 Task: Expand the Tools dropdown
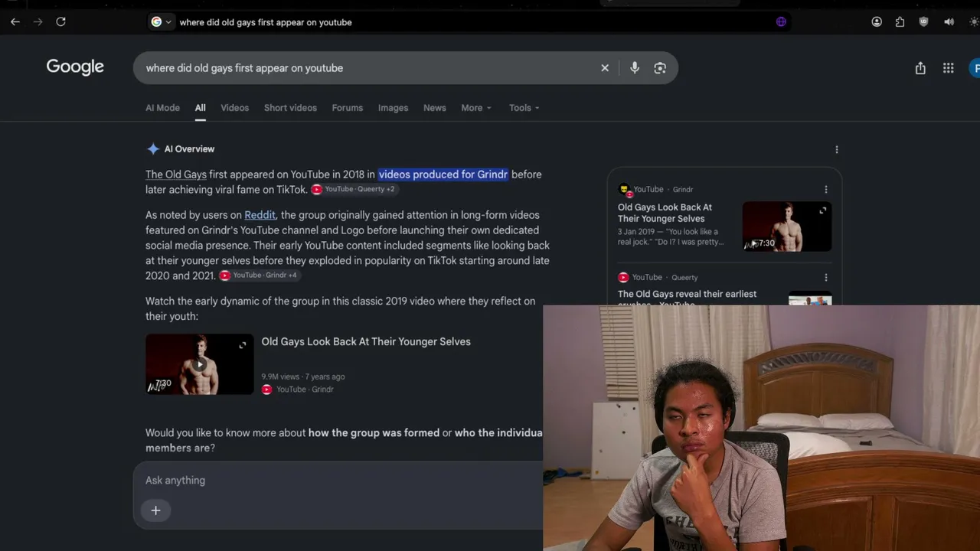click(x=524, y=108)
